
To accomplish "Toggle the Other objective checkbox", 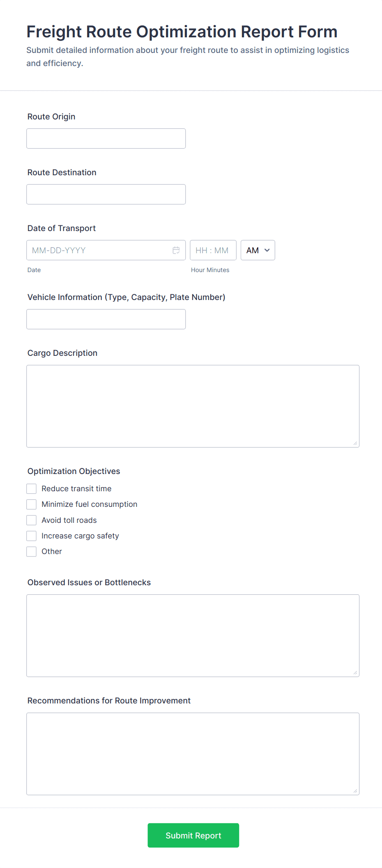I will click(x=32, y=552).
